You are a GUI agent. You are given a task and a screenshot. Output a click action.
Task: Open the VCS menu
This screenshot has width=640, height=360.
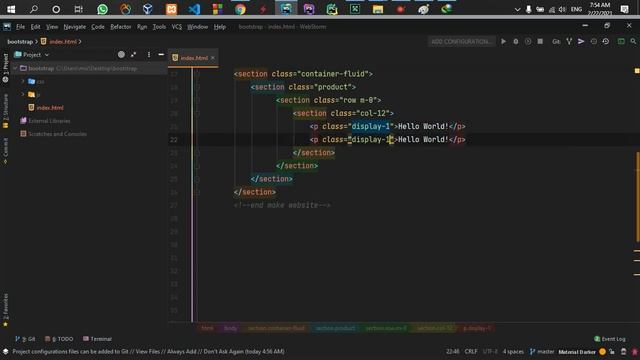point(177,27)
